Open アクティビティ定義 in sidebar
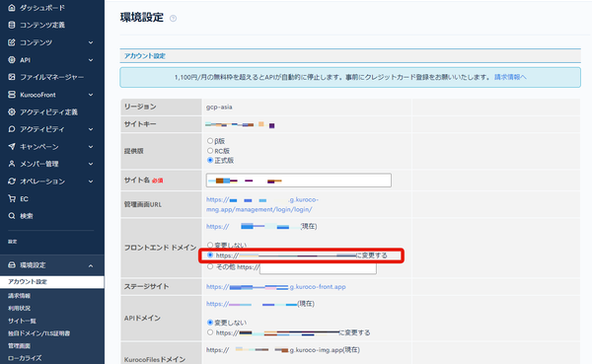 point(48,112)
